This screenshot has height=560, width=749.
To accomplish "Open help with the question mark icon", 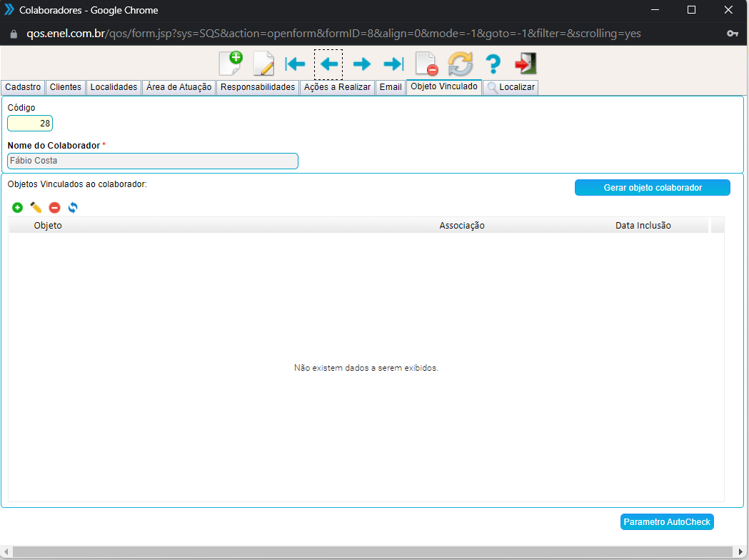I will click(x=493, y=64).
